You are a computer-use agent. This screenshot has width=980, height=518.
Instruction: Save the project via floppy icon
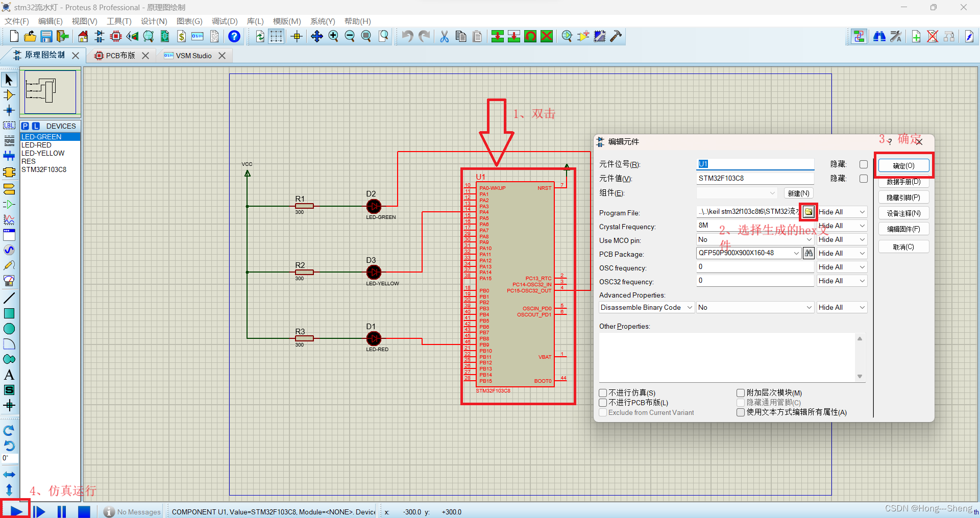pos(46,36)
